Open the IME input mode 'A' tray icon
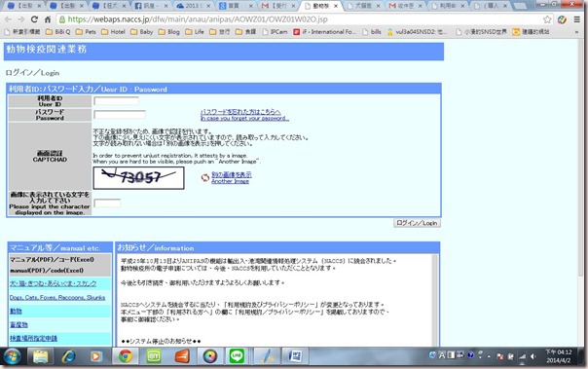 tap(442, 355)
